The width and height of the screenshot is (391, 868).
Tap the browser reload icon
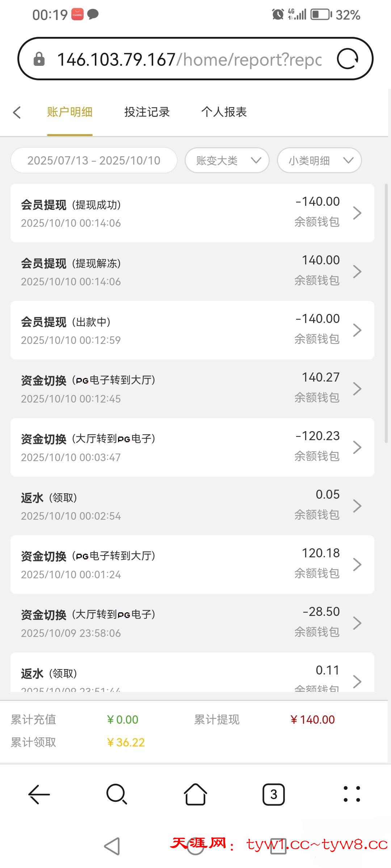point(347,59)
